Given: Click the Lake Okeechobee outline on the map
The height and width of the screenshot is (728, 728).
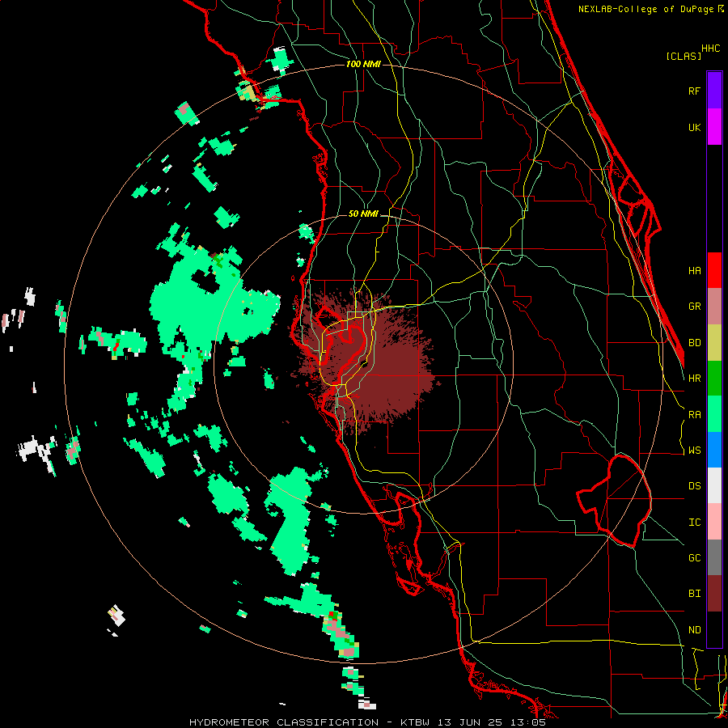Looking at the screenshot, I should pos(614,500).
